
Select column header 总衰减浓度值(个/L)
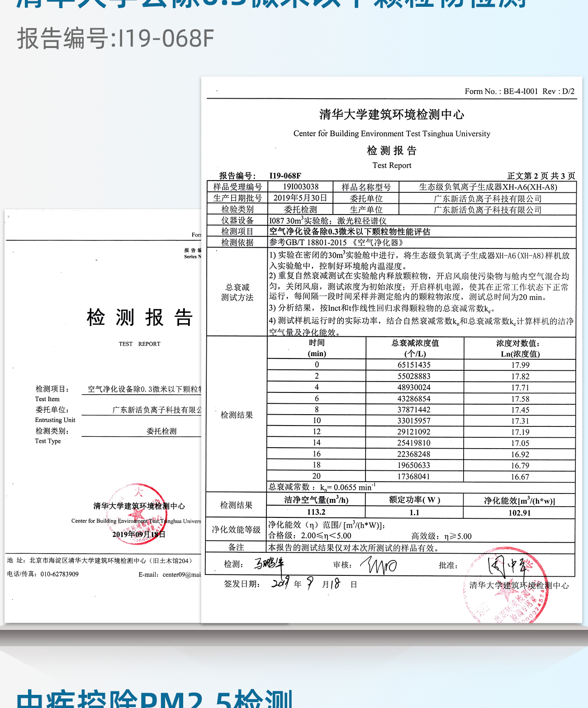click(x=415, y=348)
